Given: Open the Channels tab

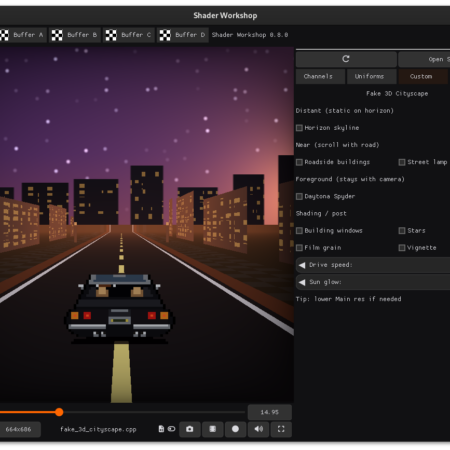Looking at the screenshot, I should pyautogui.click(x=320, y=76).
